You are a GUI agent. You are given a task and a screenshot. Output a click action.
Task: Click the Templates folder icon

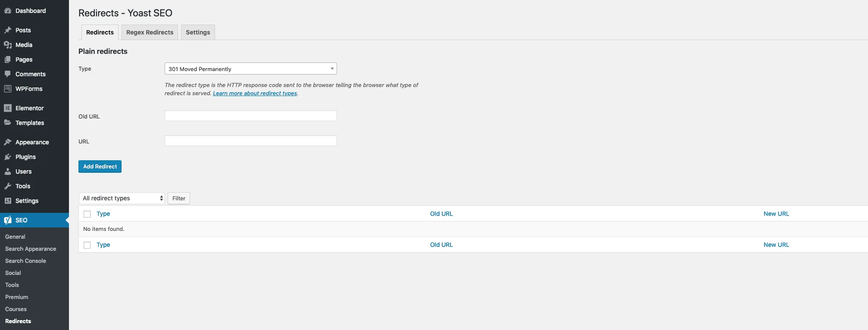[x=8, y=123]
